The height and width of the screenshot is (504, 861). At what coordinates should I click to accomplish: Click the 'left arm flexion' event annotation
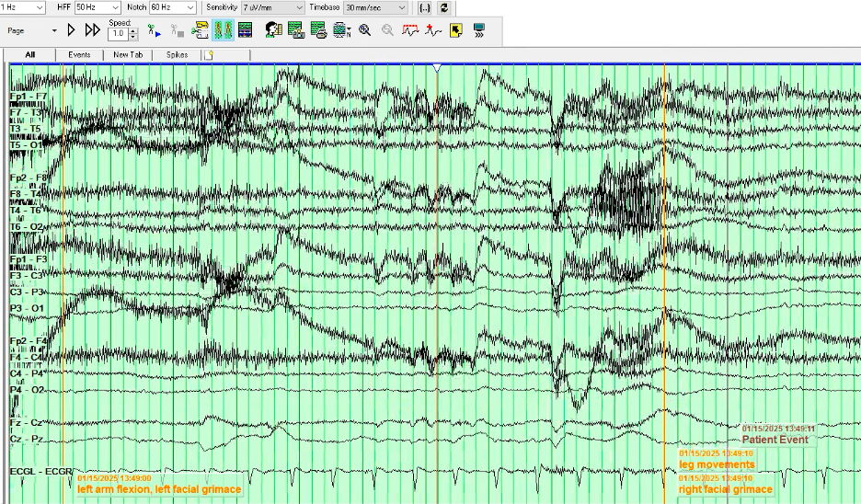click(x=158, y=489)
